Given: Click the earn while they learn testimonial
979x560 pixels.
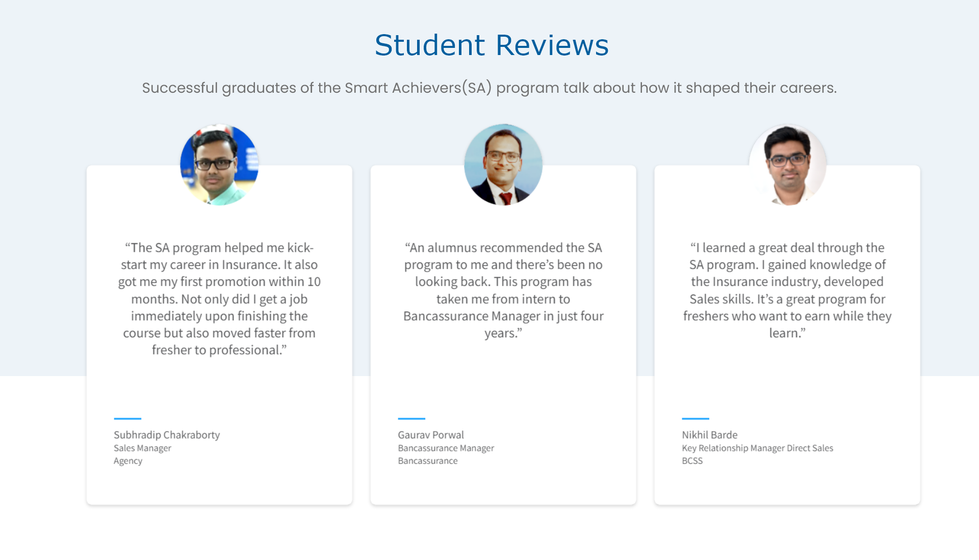Looking at the screenshot, I should (787, 290).
